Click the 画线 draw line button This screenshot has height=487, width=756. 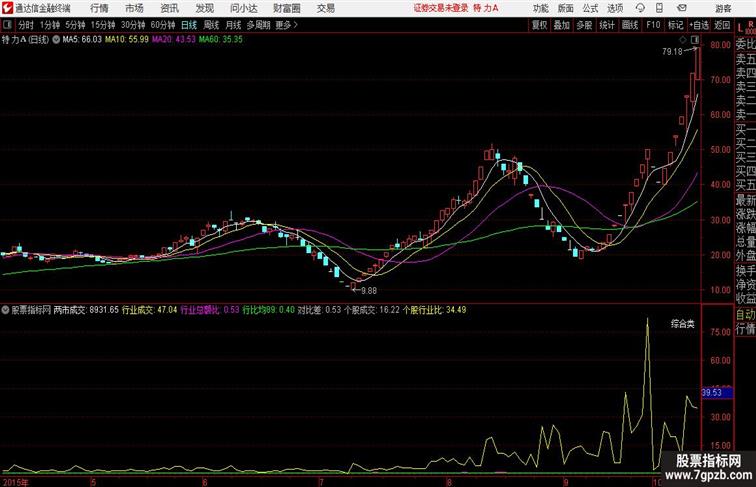(630, 25)
